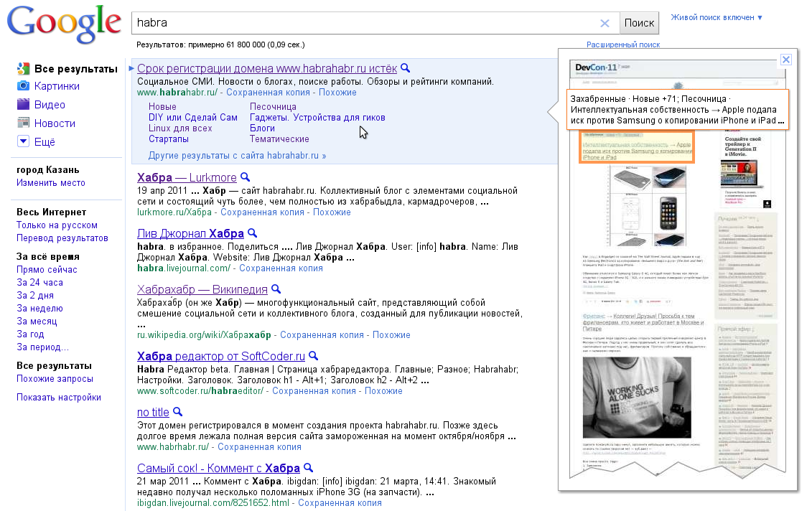This screenshot has height=511, width=812.
Task: Open Живой поиск включен dropdown
Action: point(717,17)
